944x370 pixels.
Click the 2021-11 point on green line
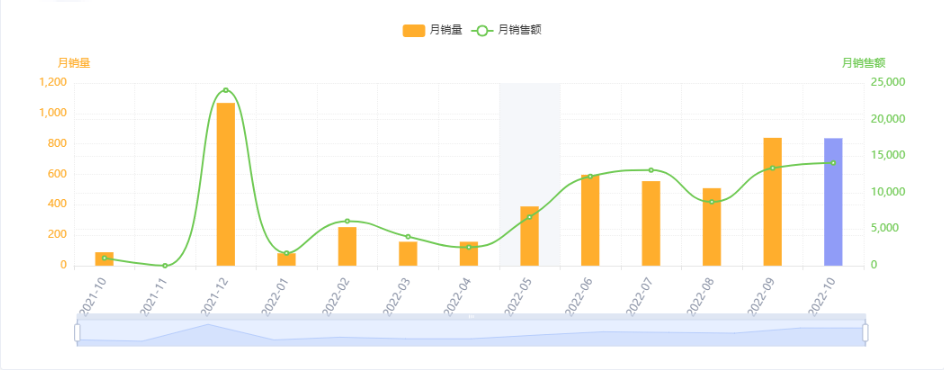coord(165,265)
